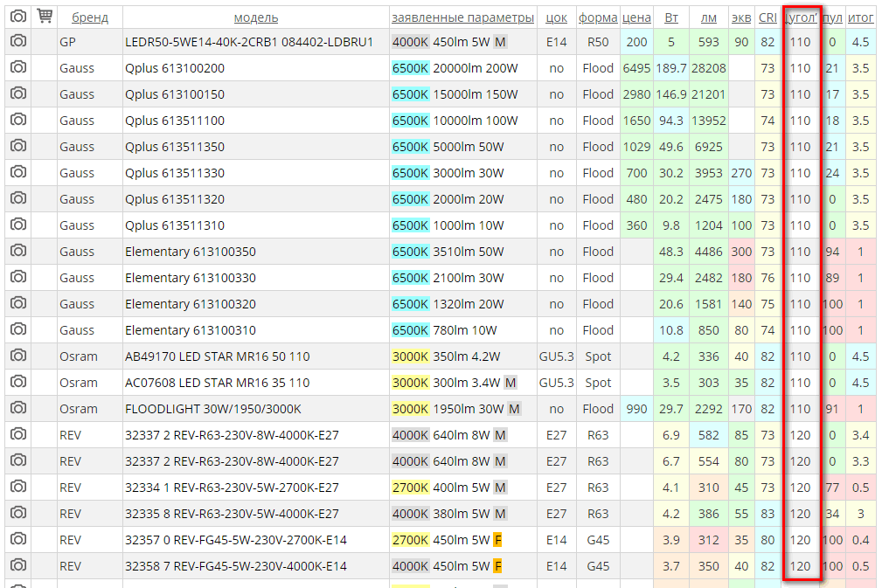
Task: Open photo for Gauss Qplus 613100200
Action: (x=18, y=68)
